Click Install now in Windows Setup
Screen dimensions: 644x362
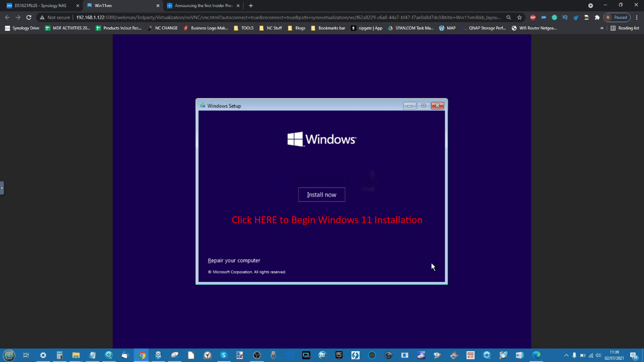point(321,194)
